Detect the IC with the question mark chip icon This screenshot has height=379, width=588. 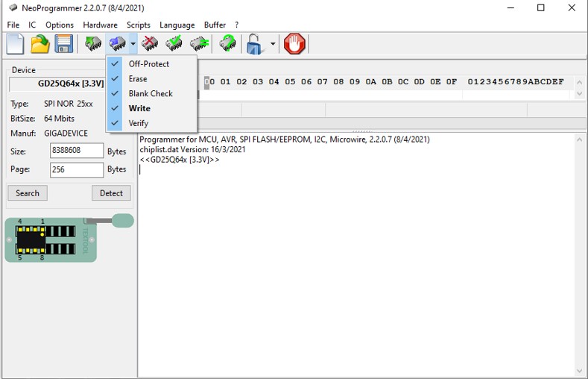point(227,44)
